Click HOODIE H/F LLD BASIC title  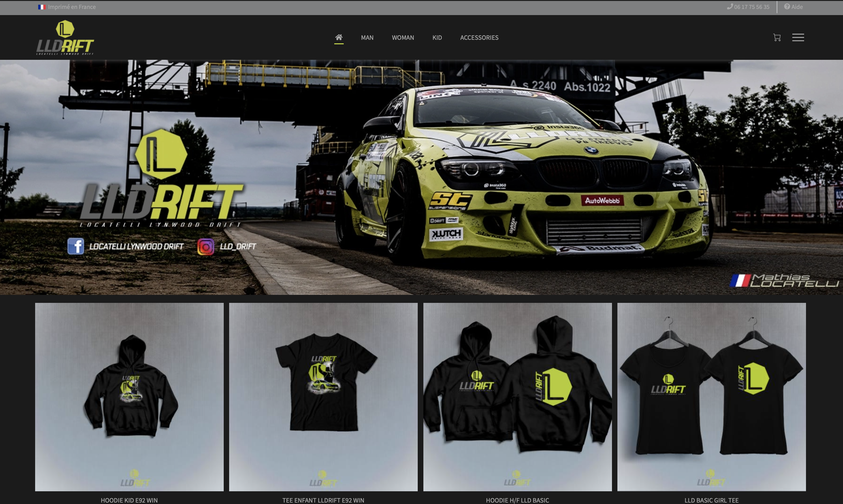click(x=517, y=500)
